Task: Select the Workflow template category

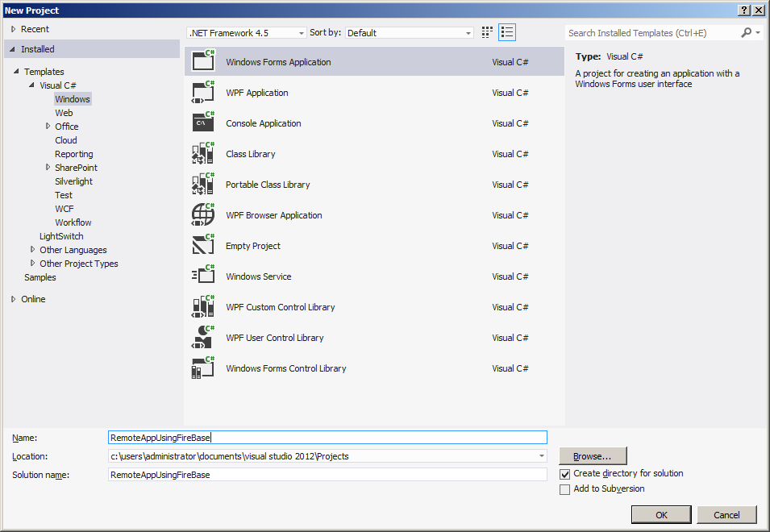Action: [x=73, y=222]
